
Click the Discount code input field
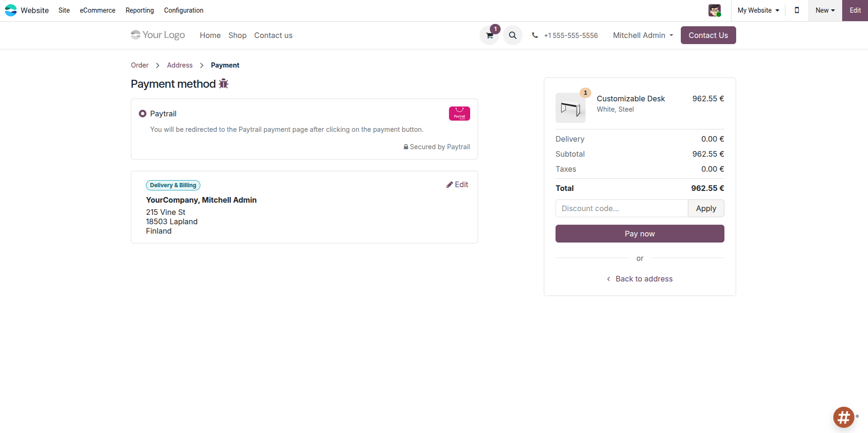(622, 208)
